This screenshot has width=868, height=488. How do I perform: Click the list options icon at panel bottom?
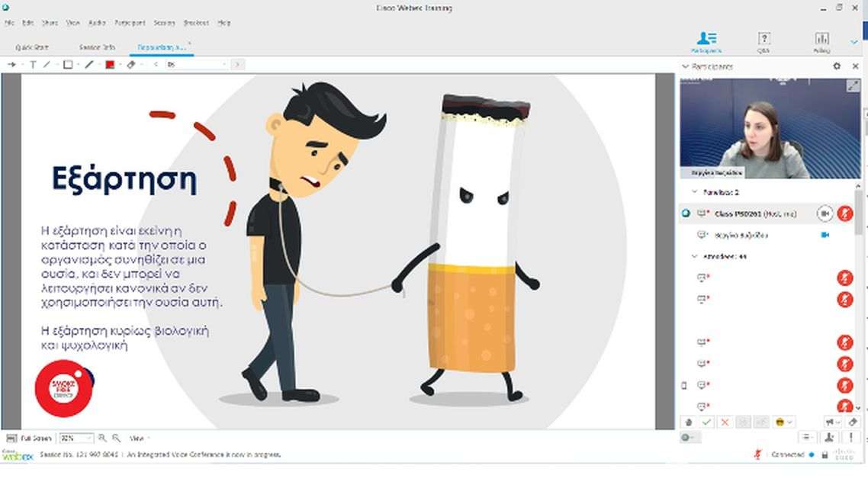tap(806, 438)
